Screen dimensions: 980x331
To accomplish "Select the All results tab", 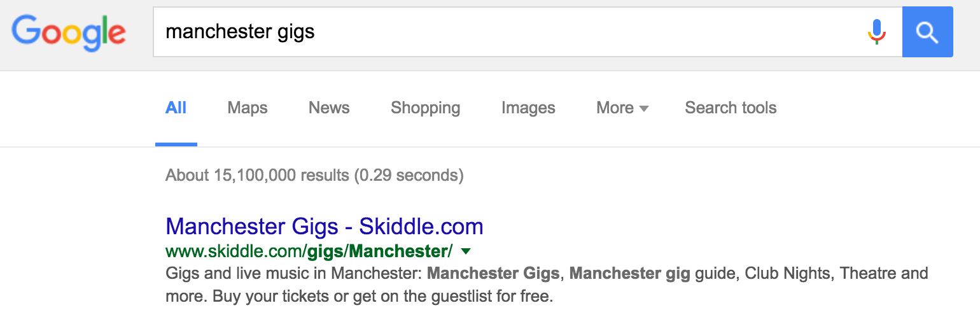I will pyautogui.click(x=176, y=108).
